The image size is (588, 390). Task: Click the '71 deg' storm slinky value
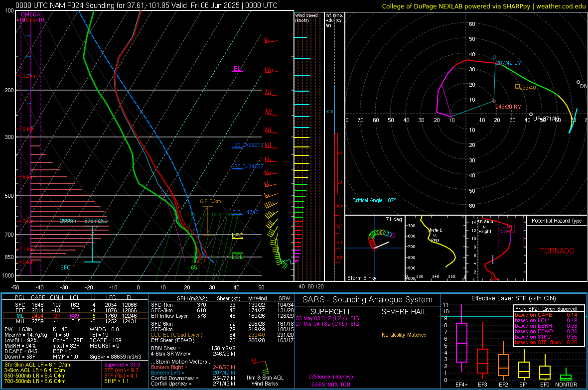(x=394, y=219)
